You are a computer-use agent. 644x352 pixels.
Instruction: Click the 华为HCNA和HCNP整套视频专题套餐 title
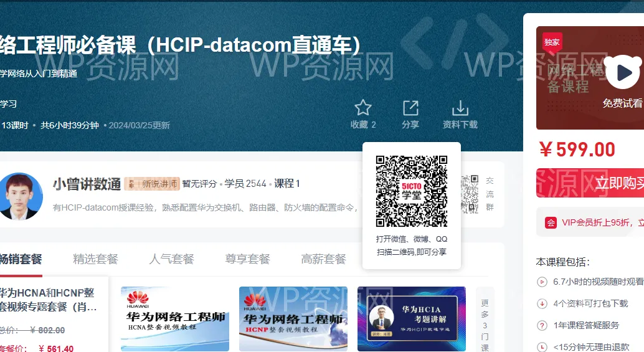click(x=48, y=300)
